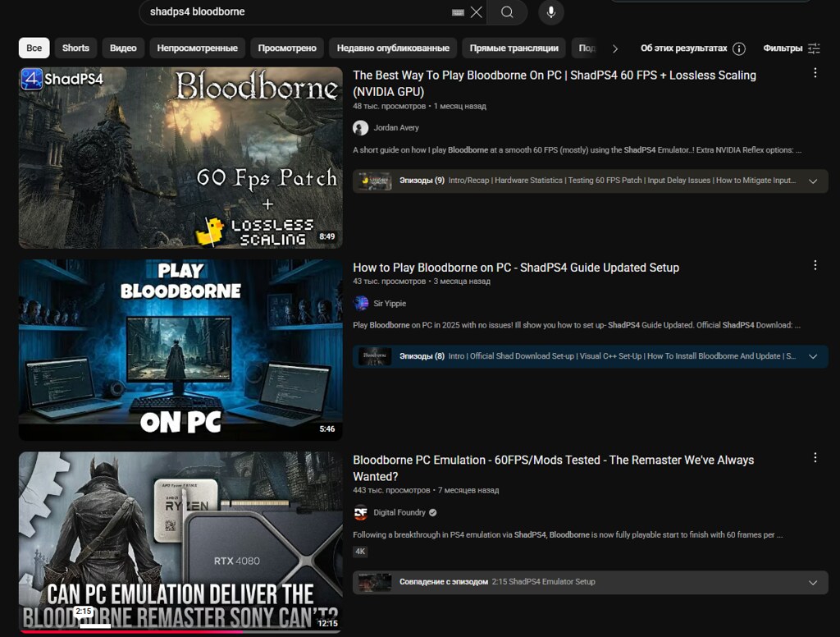840x637 pixels.
Task: Open the Play Bloodborne On PC thumbnail
Action: (x=180, y=350)
